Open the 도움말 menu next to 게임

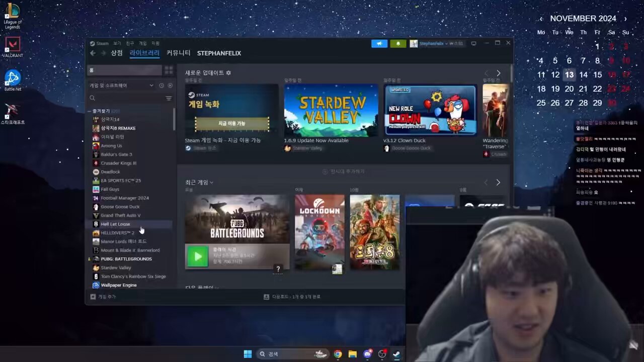point(155,43)
